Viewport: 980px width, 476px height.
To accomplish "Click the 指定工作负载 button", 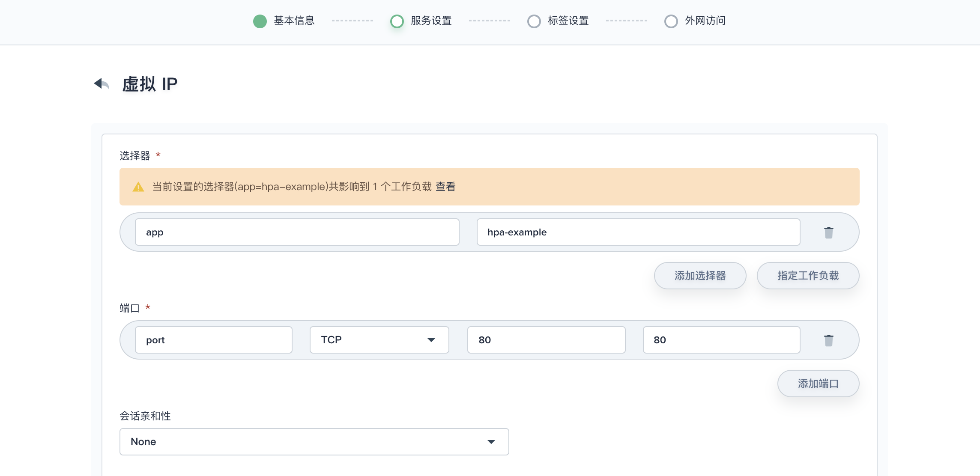I will pyautogui.click(x=808, y=276).
